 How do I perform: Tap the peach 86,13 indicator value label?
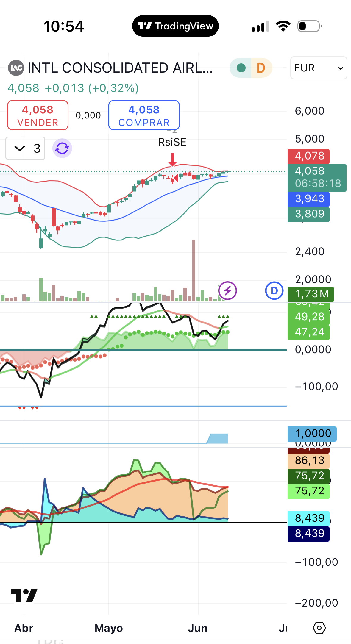309,461
